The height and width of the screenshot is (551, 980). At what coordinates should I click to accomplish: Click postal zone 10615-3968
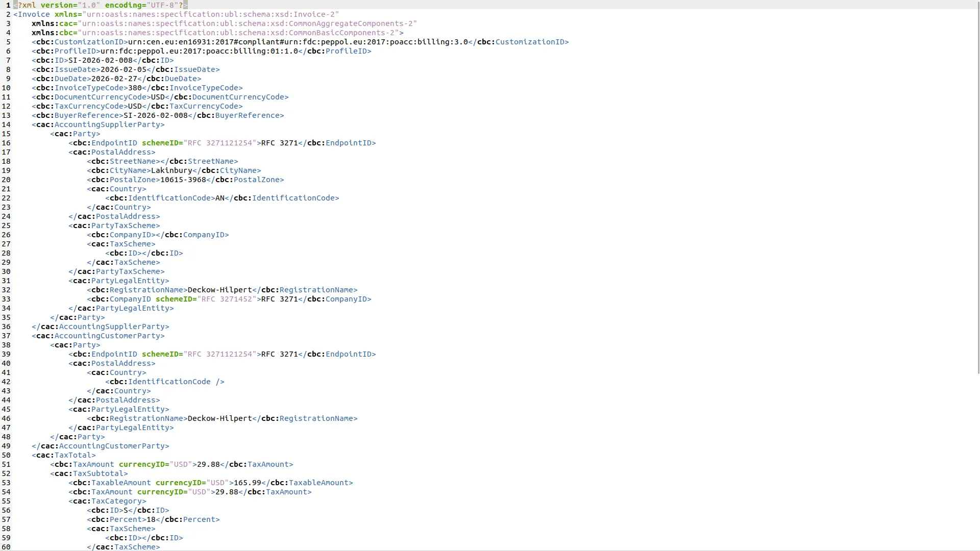pyautogui.click(x=183, y=180)
